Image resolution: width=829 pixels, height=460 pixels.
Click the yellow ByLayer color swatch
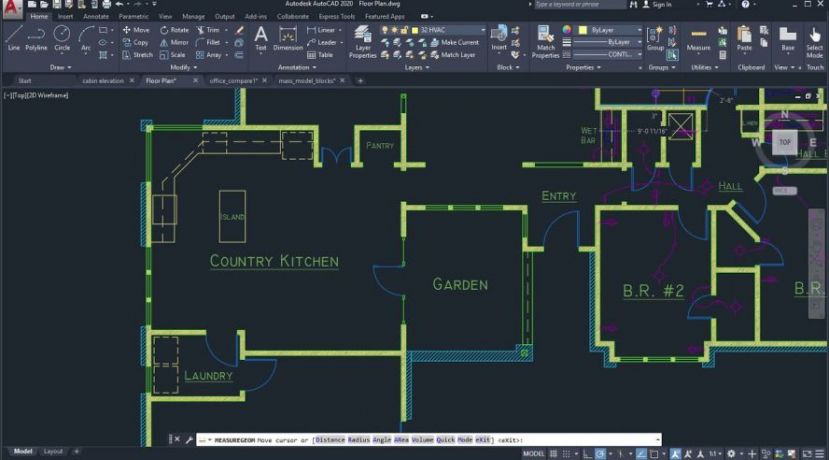[583, 30]
